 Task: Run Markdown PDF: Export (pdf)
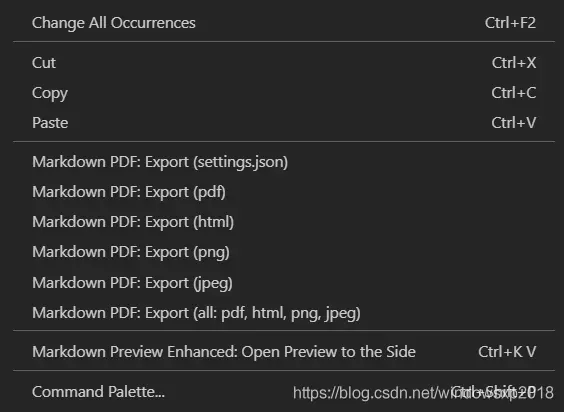coord(284,192)
